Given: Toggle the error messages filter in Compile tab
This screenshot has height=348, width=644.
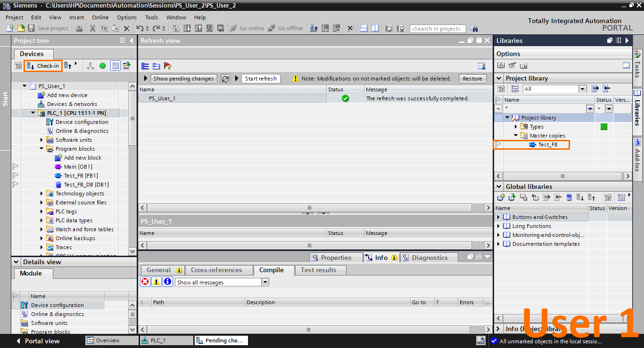Looking at the screenshot, I should [x=145, y=282].
